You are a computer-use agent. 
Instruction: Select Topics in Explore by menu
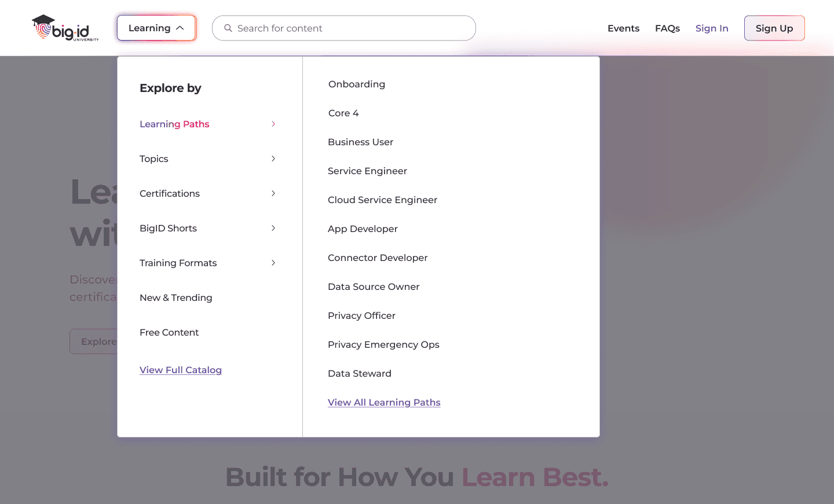coord(154,159)
